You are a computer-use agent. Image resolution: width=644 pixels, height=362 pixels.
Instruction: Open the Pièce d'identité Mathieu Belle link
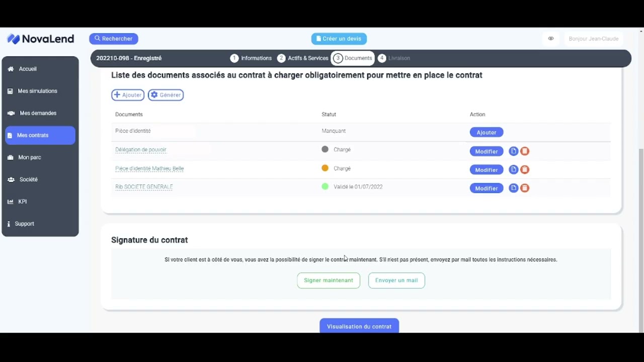[x=149, y=168]
